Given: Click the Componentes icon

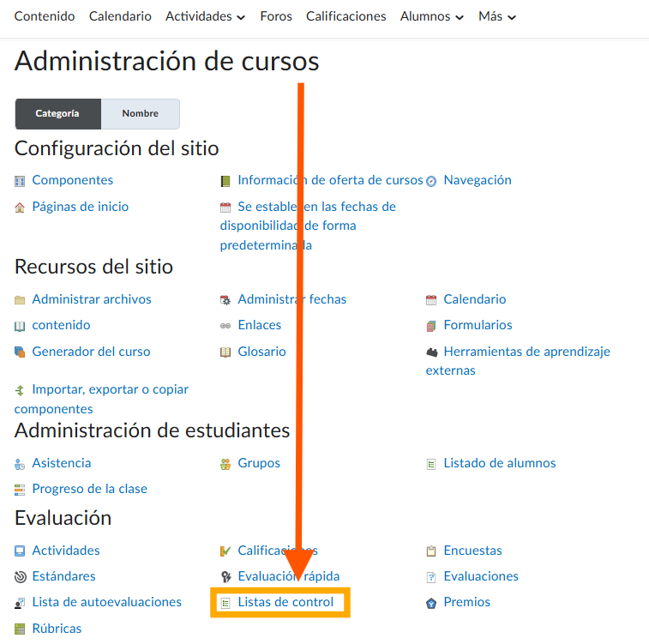Looking at the screenshot, I should (20, 181).
